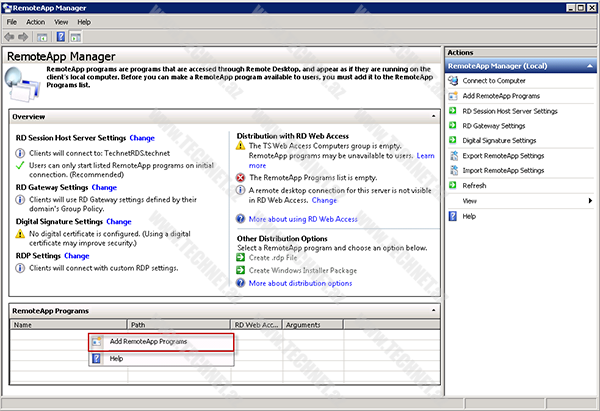The width and height of the screenshot is (600, 411).
Task: Click the green Refresh arrow icon
Action: [x=453, y=186]
